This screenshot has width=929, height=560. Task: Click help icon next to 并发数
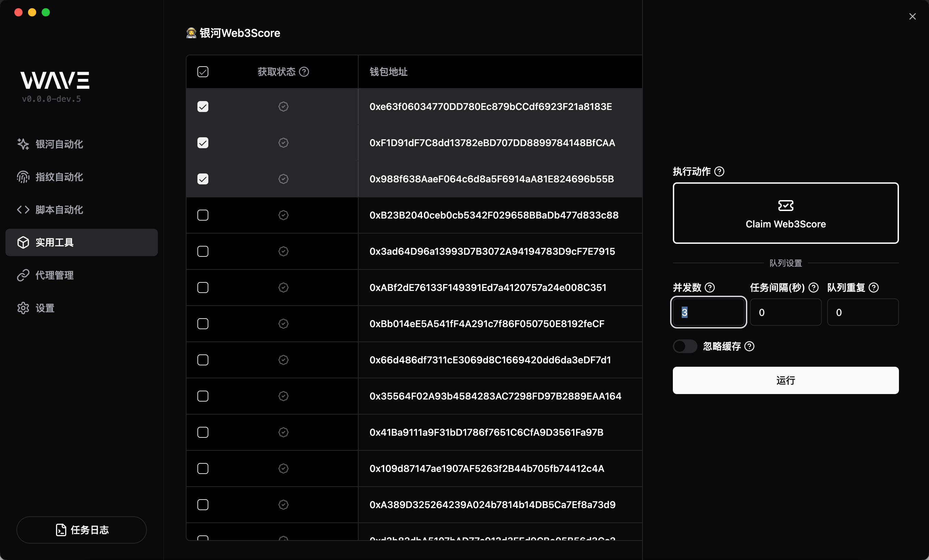click(710, 288)
